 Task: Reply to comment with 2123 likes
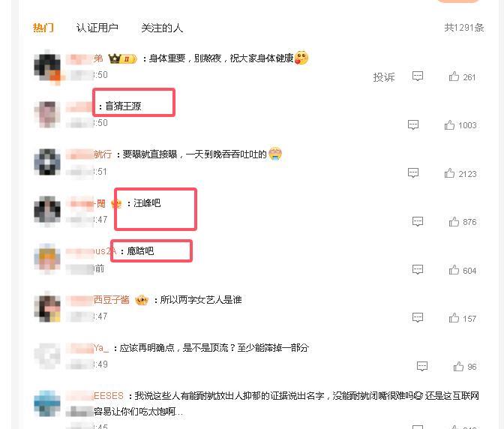tap(413, 173)
